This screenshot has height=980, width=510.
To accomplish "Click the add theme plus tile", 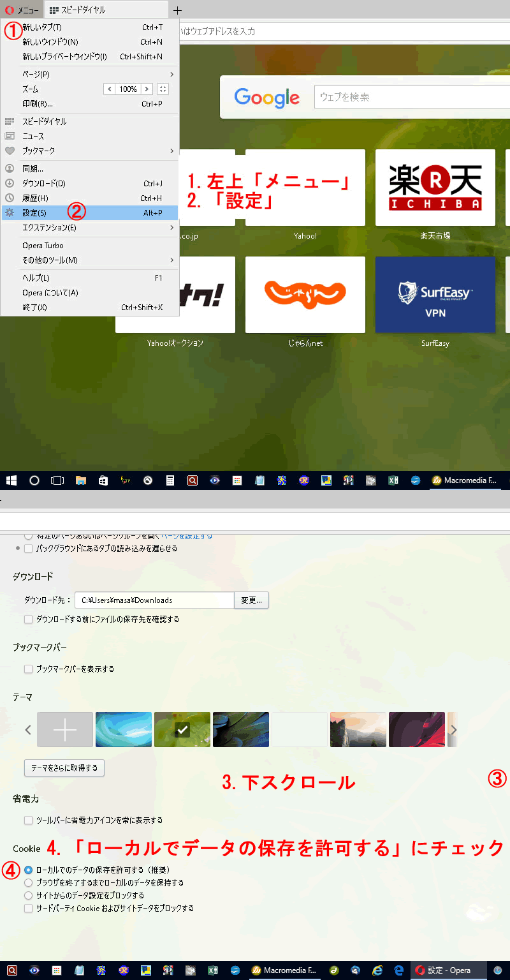I will click(65, 729).
